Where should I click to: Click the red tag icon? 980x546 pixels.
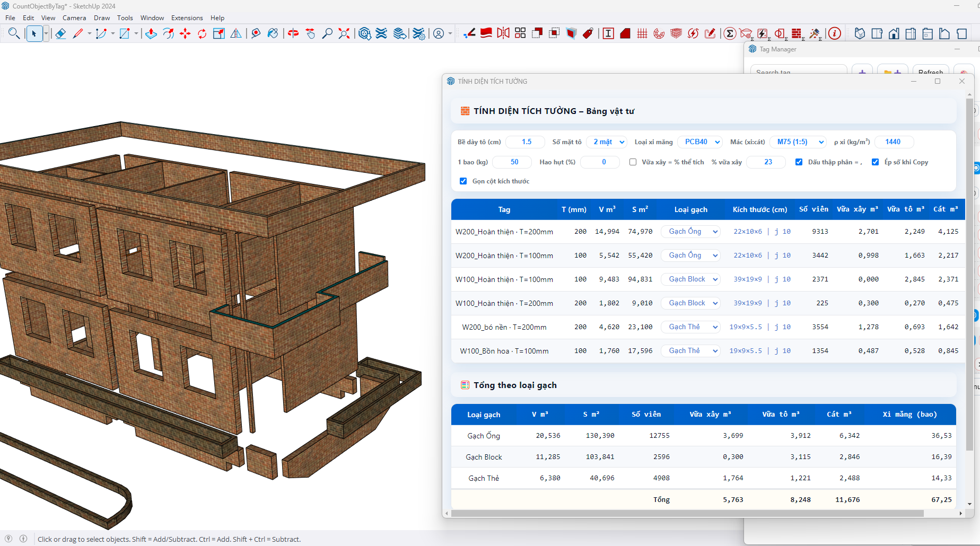pyautogui.click(x=588, y=34)
